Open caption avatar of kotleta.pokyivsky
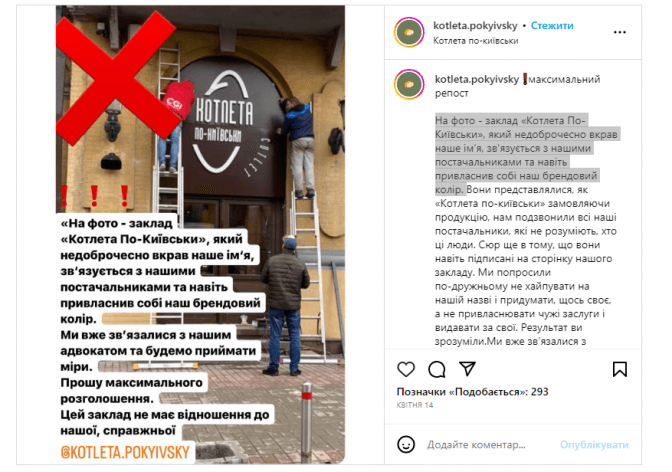This screenshot has height=472, width=672. (x=409, y=84)
